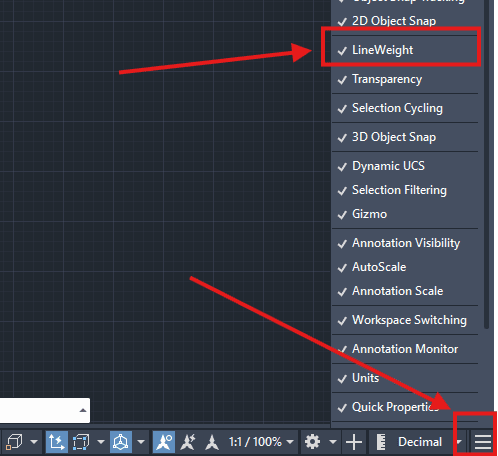
Task: Click the Decimal units label
Action: click(420, 442)
